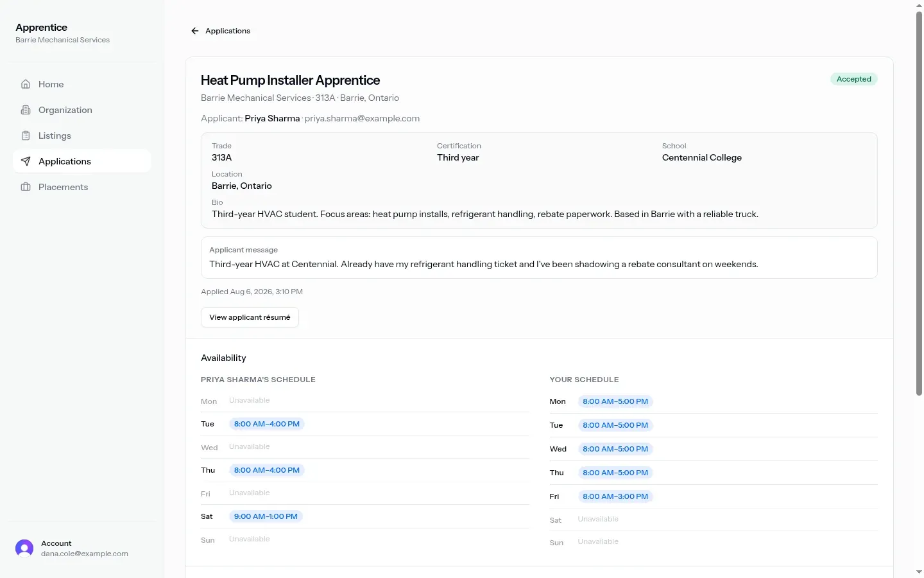This screenshot has height=578, width=924.
Task: Click the Apprentice app logo text
Action: coord(42,27)
